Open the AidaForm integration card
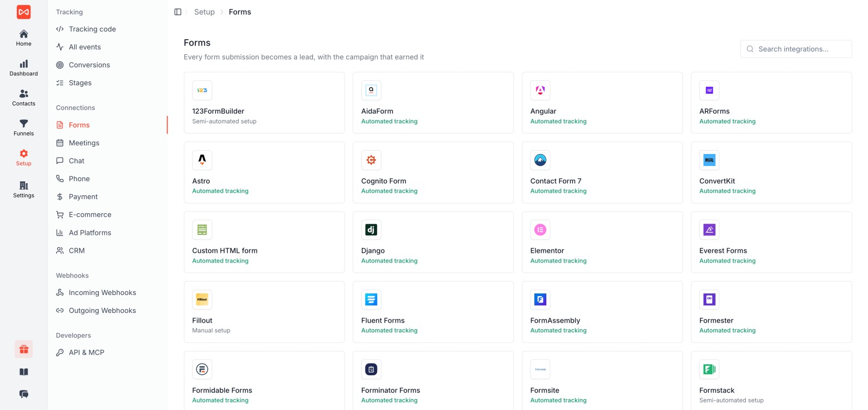868x410 pixels. (433, 102)
